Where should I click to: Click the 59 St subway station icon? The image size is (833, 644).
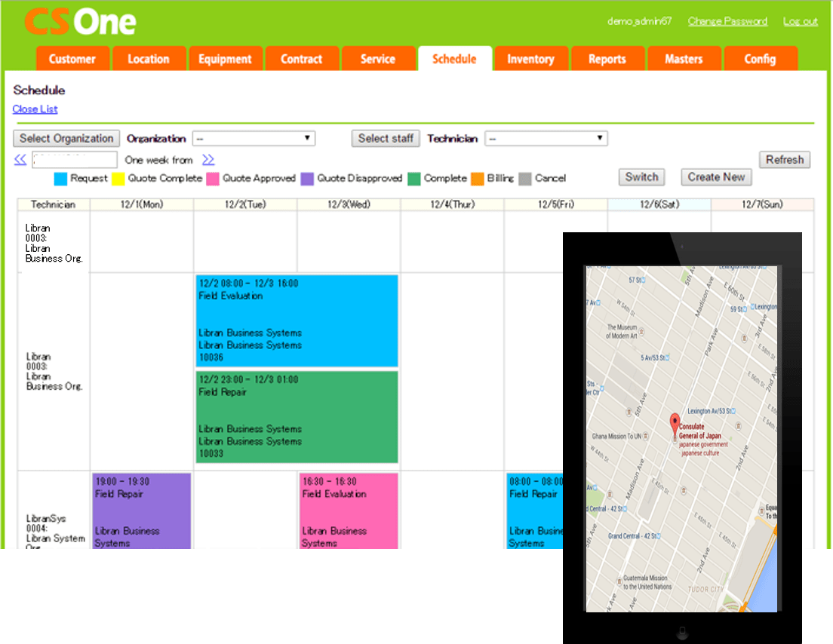coord(745,308)
